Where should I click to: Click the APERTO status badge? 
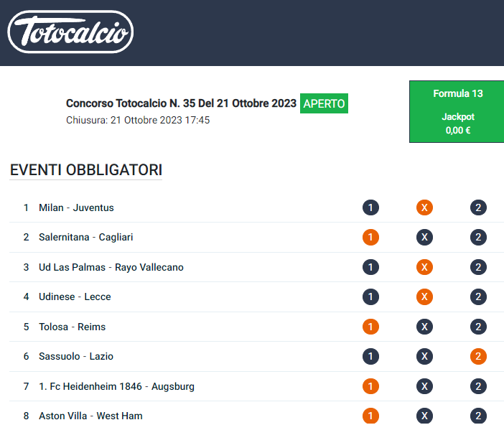pyautogui.click(x=324, y=103)
